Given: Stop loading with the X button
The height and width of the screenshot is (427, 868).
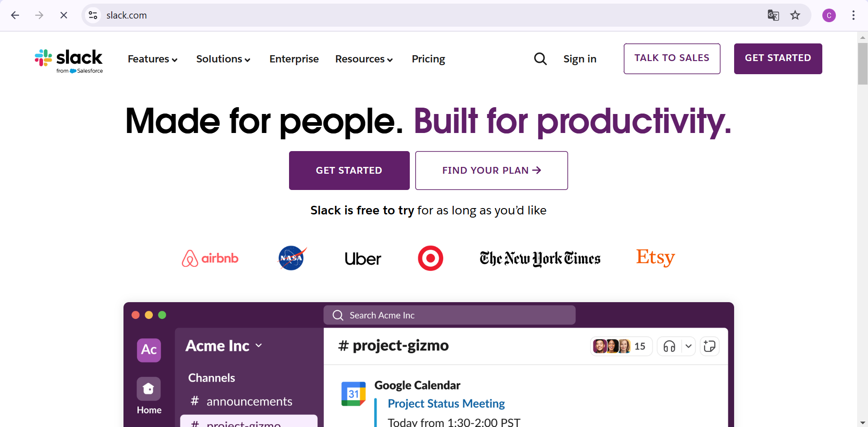Looking at the screenshot, I should (x=64, y=15).
